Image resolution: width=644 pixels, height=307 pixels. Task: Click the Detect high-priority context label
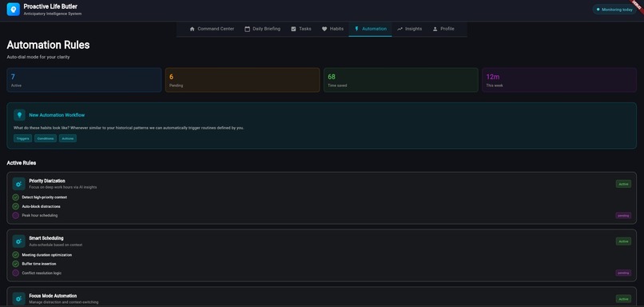45,197
